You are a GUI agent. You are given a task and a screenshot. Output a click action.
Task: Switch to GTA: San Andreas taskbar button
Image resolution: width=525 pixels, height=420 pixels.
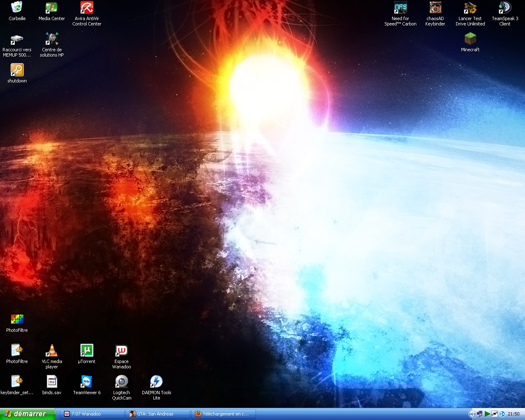click(x=158, y=414)
